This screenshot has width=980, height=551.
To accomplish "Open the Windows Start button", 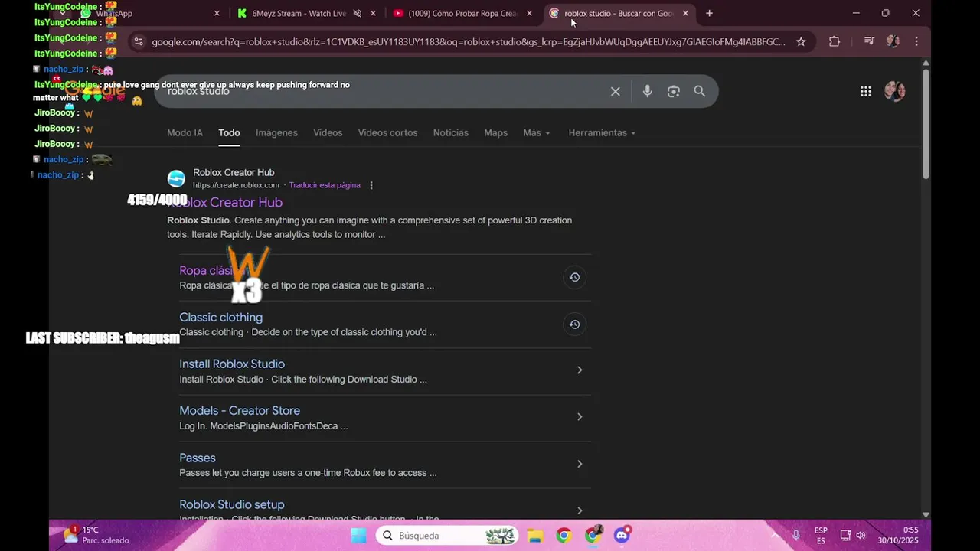I will pos(358,536).
